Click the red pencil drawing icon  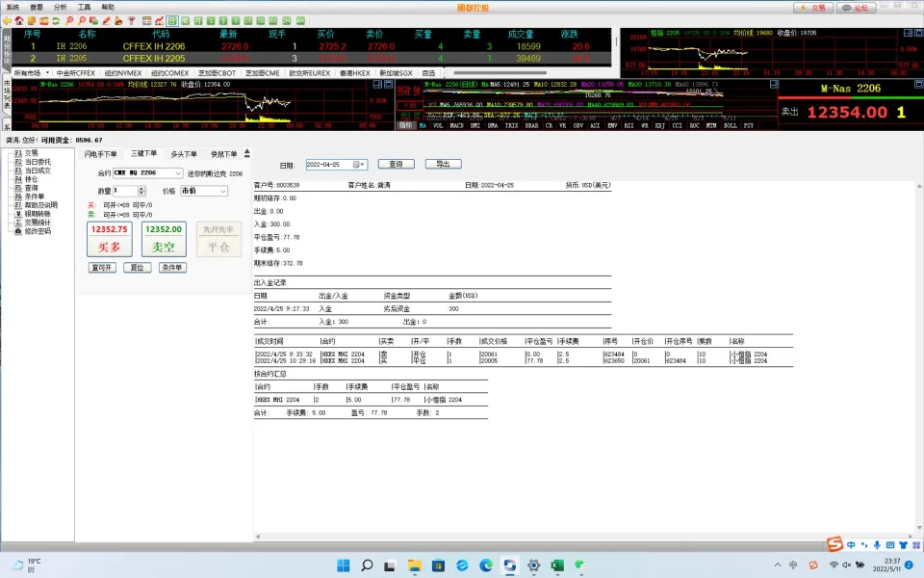pos(106,19)
